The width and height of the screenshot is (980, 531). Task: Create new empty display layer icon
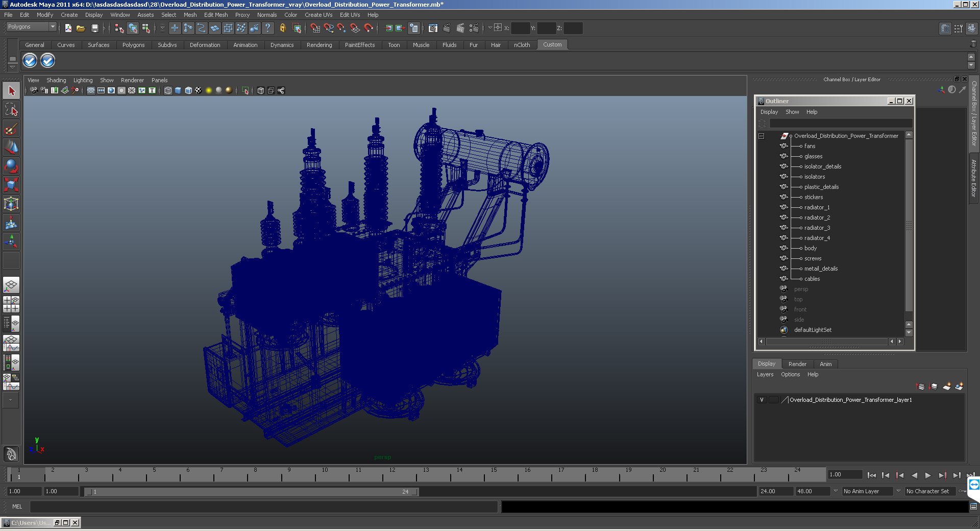click(946, 387)
